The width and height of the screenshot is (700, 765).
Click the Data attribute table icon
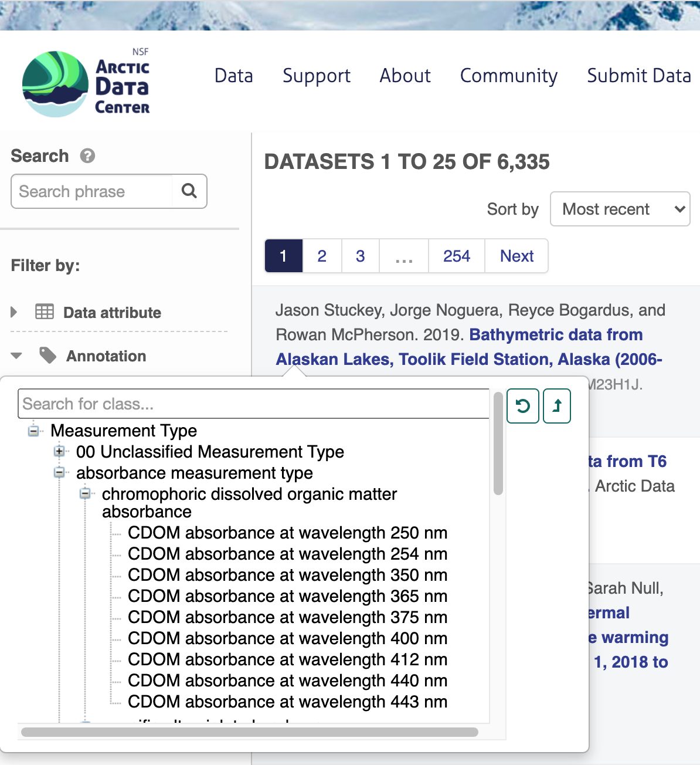tap(45, 312)
